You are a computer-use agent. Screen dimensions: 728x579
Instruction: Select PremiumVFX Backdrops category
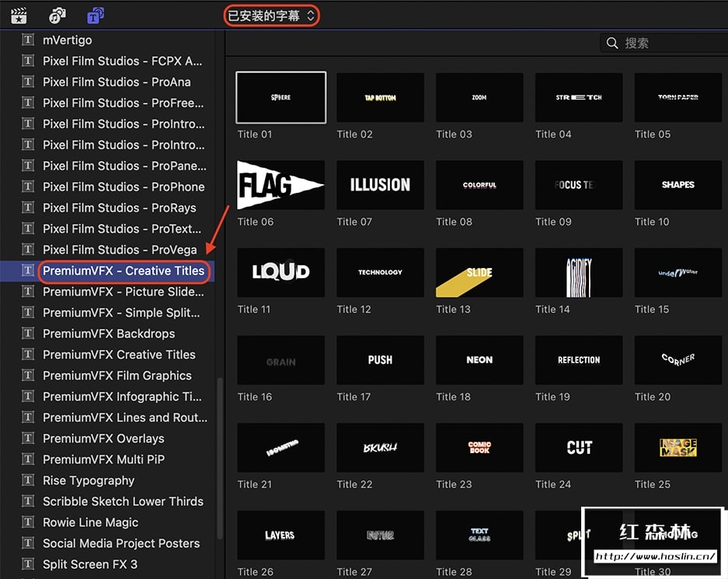pos(107,333)
